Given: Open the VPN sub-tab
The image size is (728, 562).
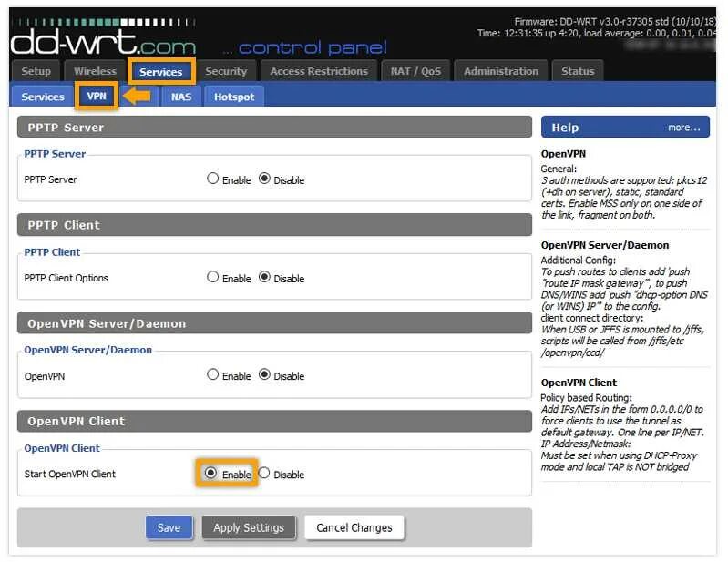Looking at the screenshot, I should [x=97, y=96].
